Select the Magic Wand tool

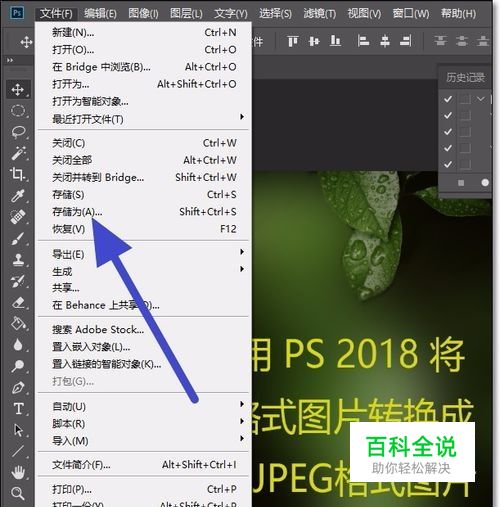18,153
